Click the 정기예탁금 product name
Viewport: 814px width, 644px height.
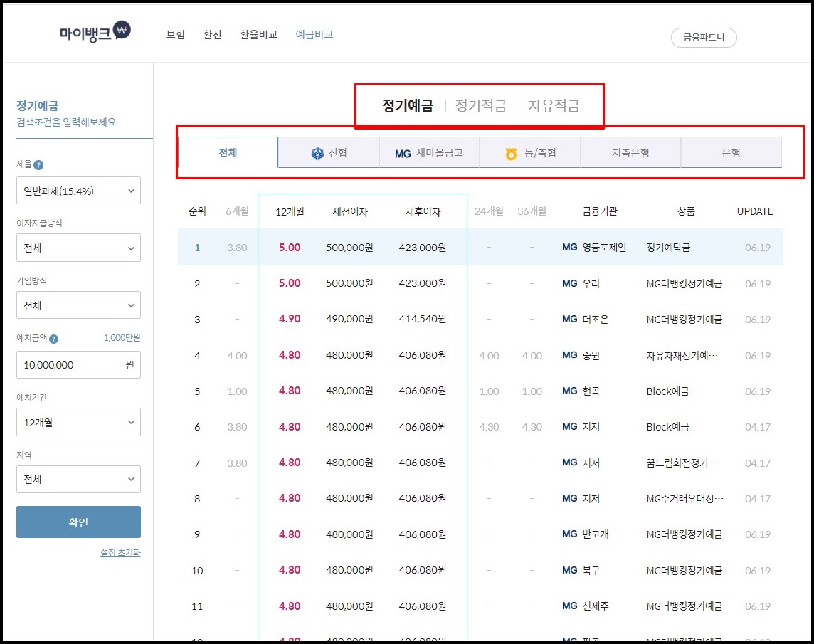669,247
